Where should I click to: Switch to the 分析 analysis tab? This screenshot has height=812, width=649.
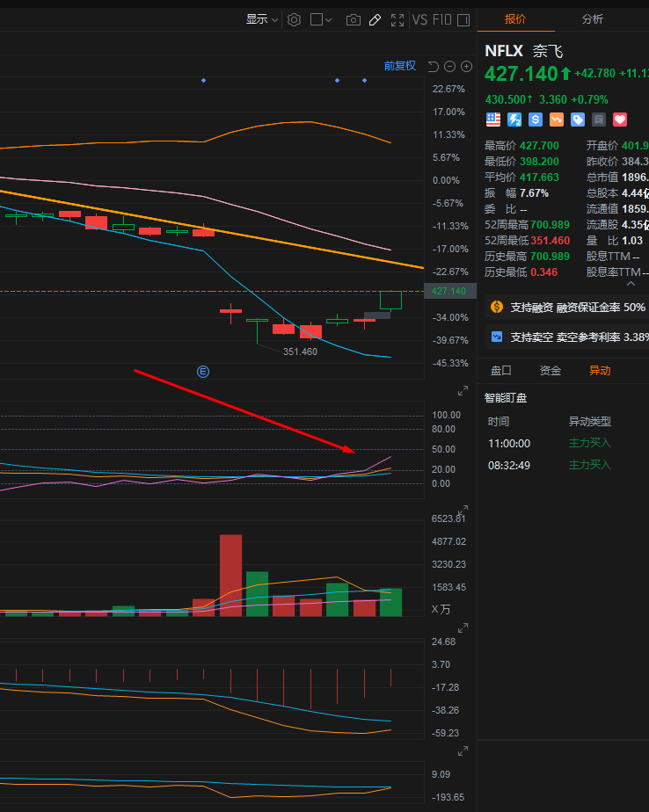click(593, 19)
